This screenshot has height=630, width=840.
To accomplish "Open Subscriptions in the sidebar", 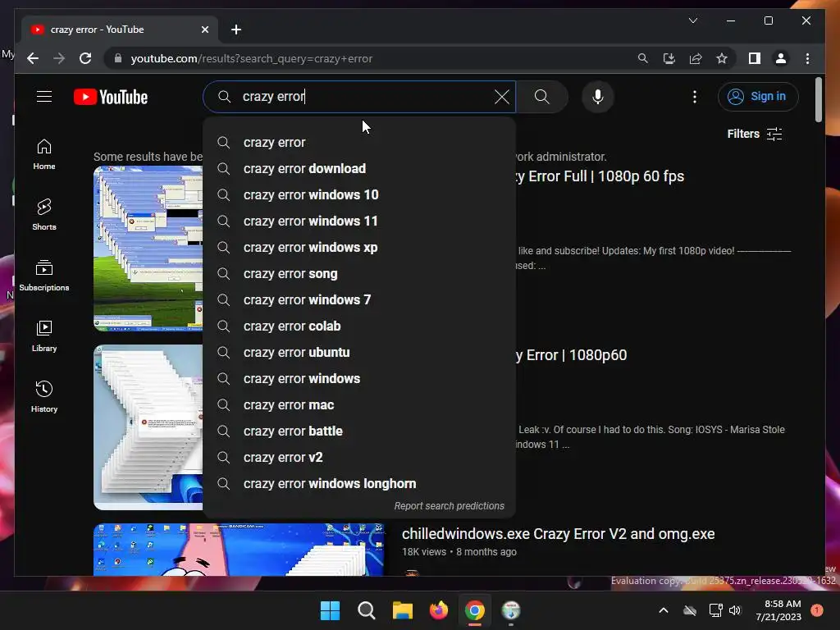I will [44, 276].
